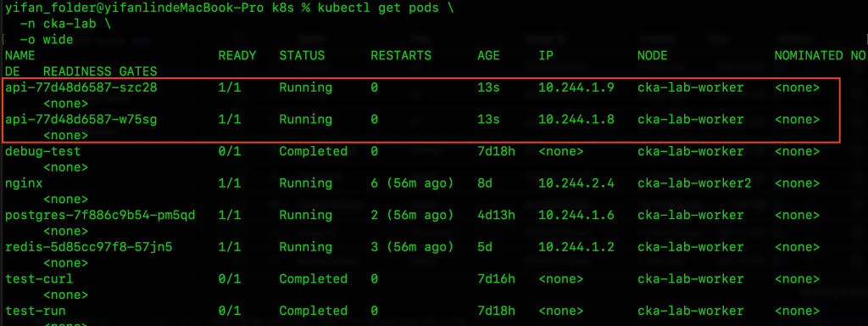The width and height of the screenshot is (868, 326).
Task: Click the STATUS column header
Action: point(302,55)
